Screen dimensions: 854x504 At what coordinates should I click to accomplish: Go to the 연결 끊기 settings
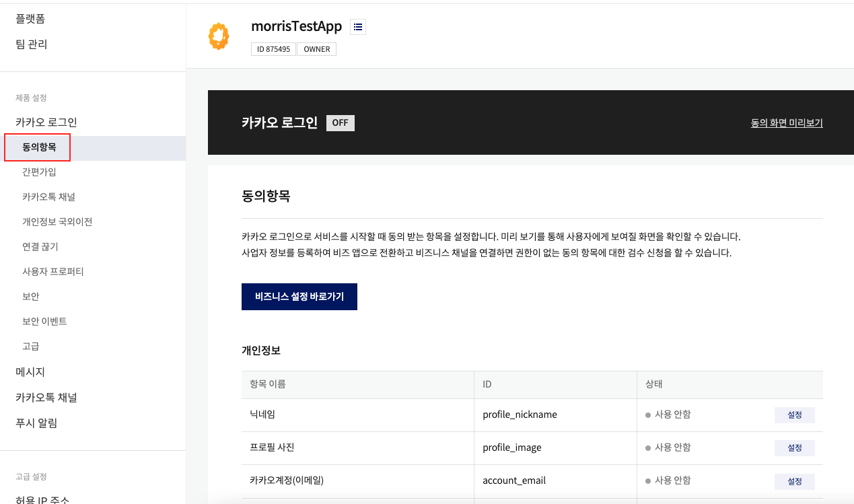pos(40,246)
